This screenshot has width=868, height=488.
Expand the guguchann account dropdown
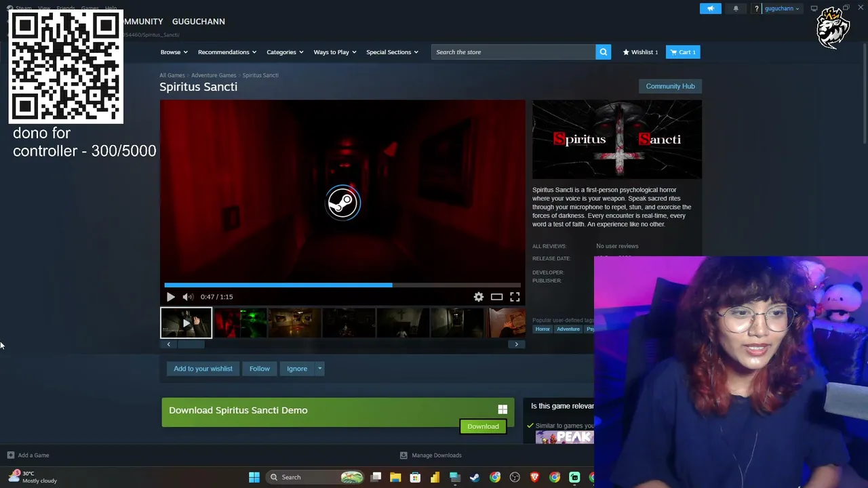(782, 9)
